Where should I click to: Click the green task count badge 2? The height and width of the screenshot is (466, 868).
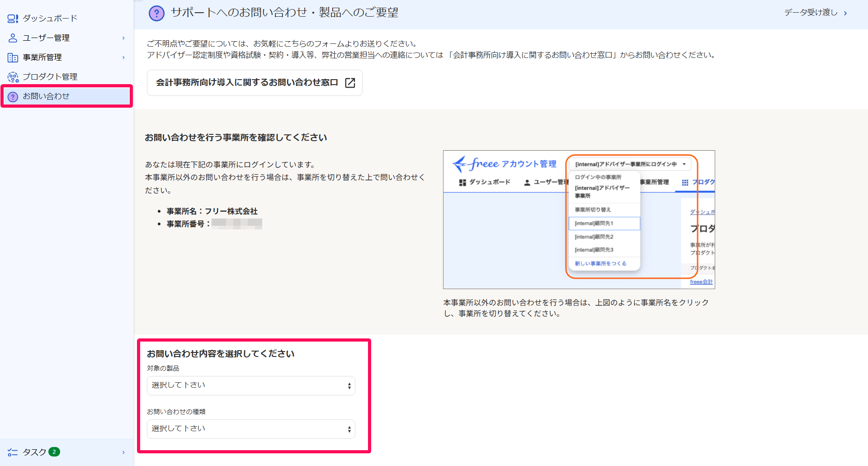54,452
